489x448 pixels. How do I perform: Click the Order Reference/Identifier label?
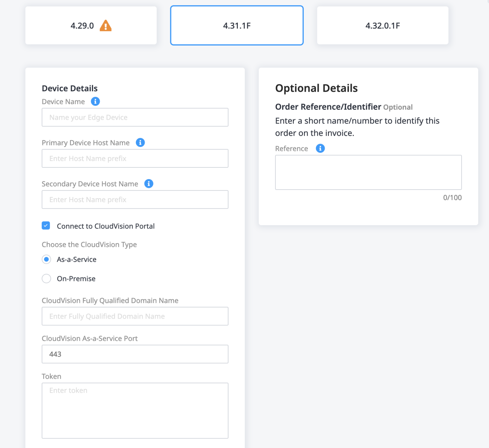coord(328,107)
